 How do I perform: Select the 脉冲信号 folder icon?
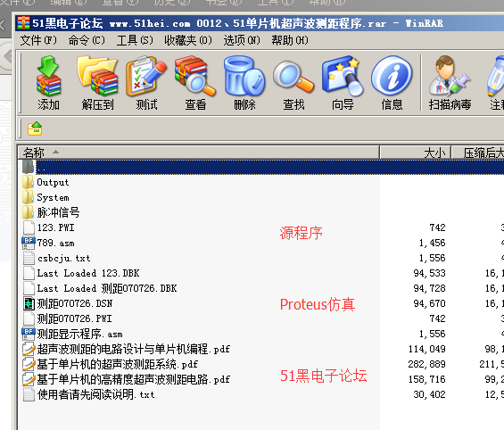(x=28, y=212)
